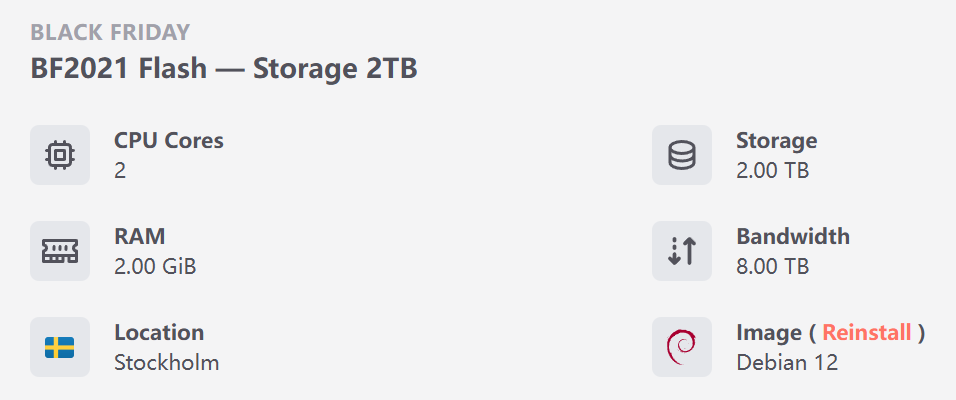Click the RAM memory stick icon
The width and height of the screenshot is (956, 400).
coord(60,251)
